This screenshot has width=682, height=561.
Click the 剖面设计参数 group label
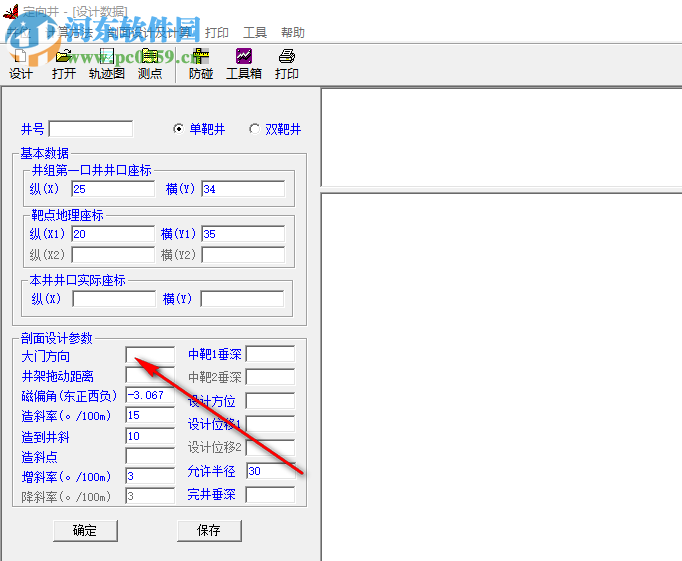(57, 338)
